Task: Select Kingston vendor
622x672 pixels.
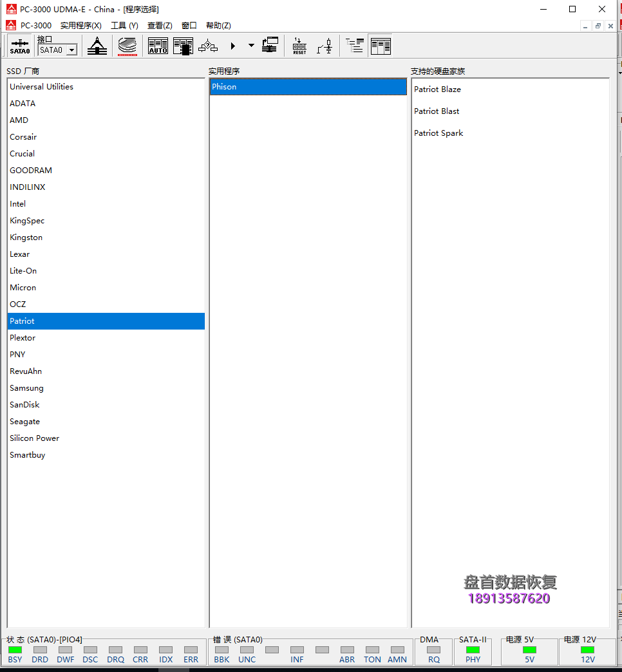Action: coord(106,237)
